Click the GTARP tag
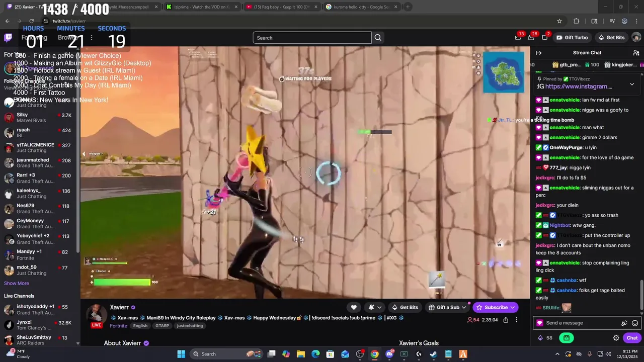The image size is (644, 362). (x=163, y=326)
